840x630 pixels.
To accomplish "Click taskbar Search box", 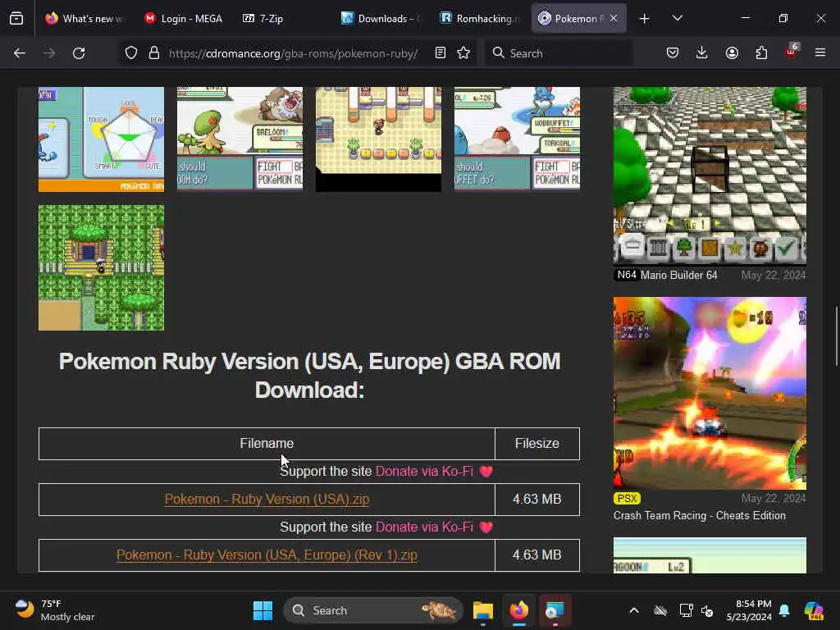I will [x=373, y=610].
